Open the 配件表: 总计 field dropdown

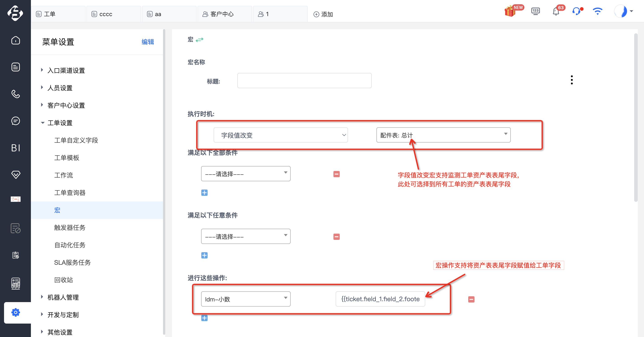(443, 135)
